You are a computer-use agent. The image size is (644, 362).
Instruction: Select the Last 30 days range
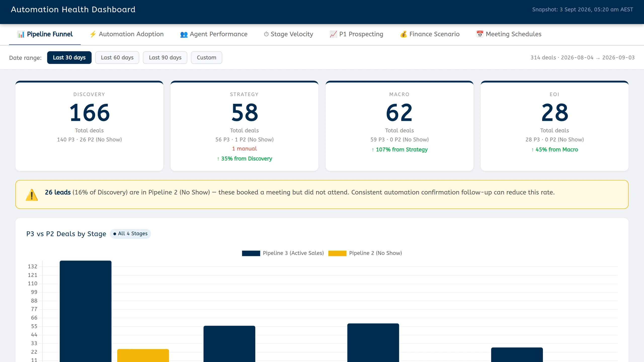tap(69, 58)
